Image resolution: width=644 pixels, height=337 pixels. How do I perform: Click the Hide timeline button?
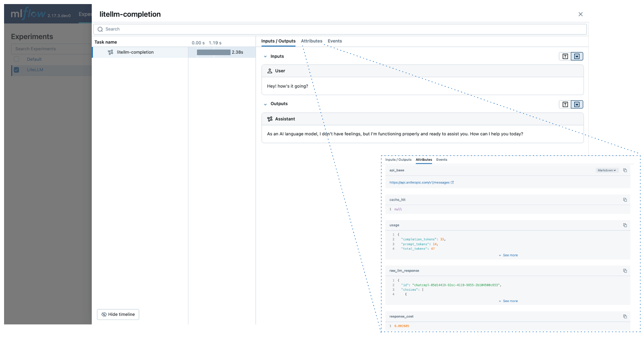118,315
